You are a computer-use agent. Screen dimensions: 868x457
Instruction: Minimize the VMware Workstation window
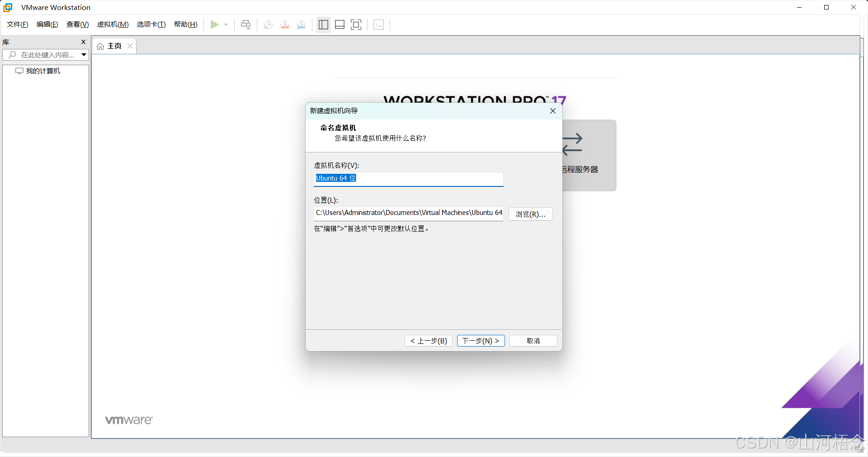click(x=799, y=7)
